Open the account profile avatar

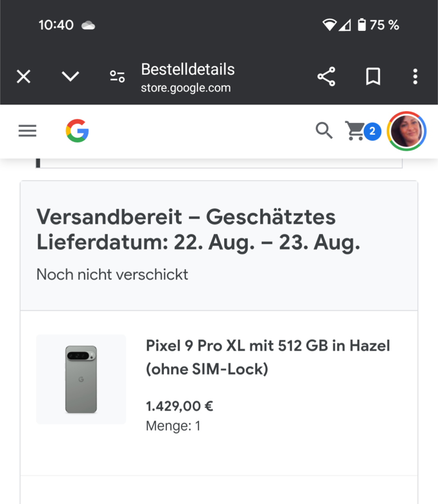pyautogui.click(x=407, y=131)
